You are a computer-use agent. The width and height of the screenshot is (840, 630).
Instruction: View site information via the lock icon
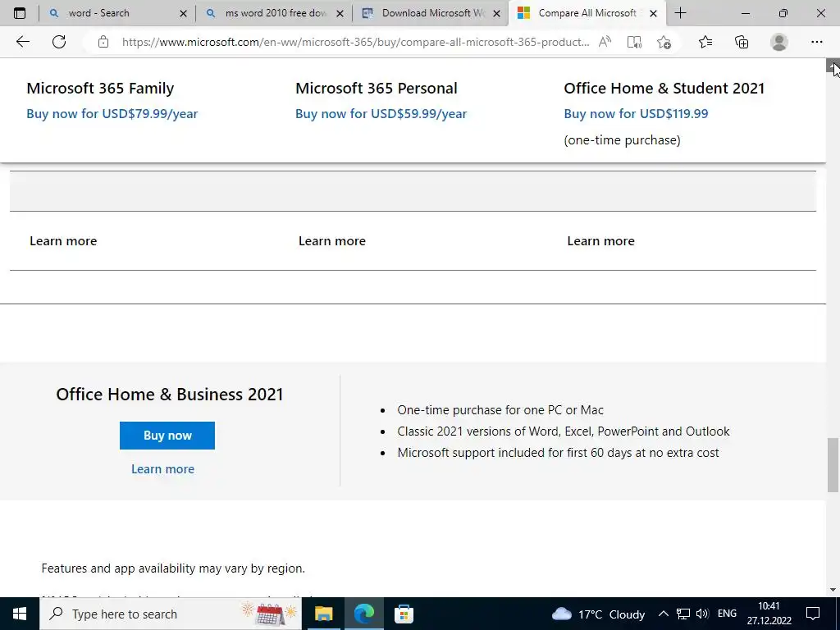(103, 42)
